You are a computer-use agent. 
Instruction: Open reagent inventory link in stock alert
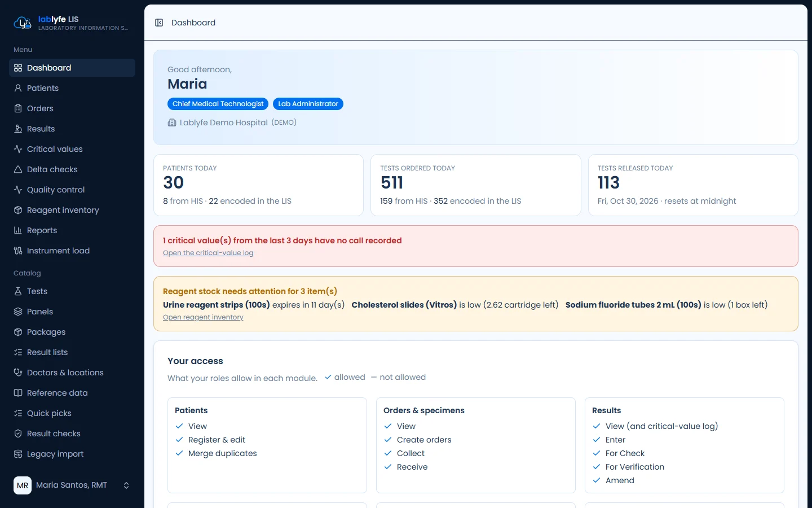(x=203, y=317)
